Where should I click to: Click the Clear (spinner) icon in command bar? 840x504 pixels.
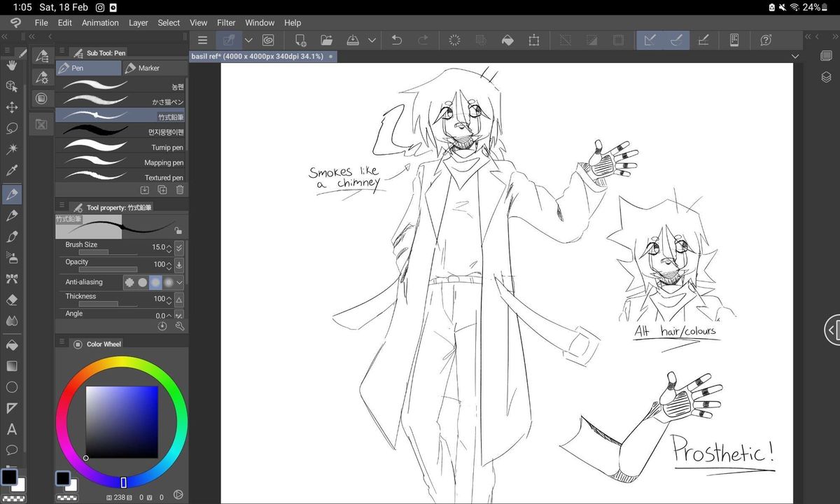coord(454,40)
